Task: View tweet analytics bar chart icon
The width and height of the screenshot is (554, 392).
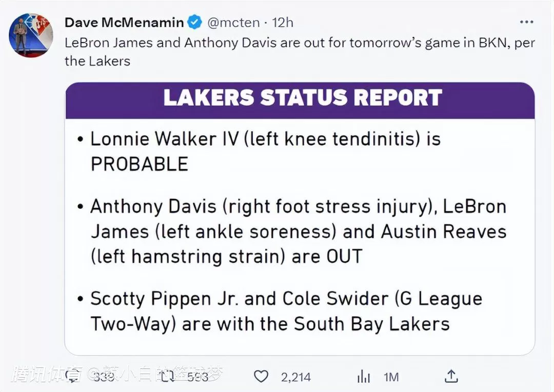Action: coord(364,377)
